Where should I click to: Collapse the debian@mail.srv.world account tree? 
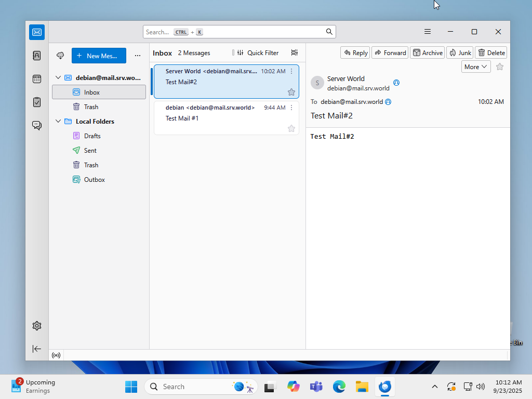click(x=58, y=78)
